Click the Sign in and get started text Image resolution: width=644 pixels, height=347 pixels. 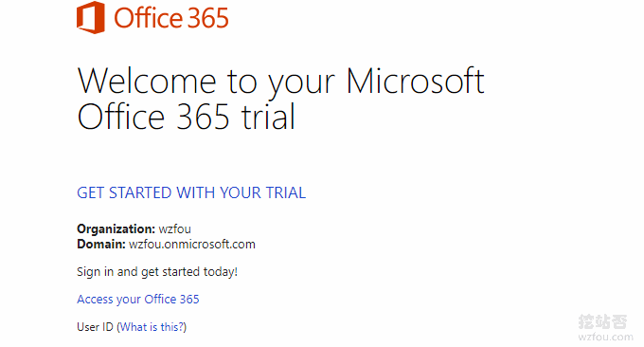(157, 272)
